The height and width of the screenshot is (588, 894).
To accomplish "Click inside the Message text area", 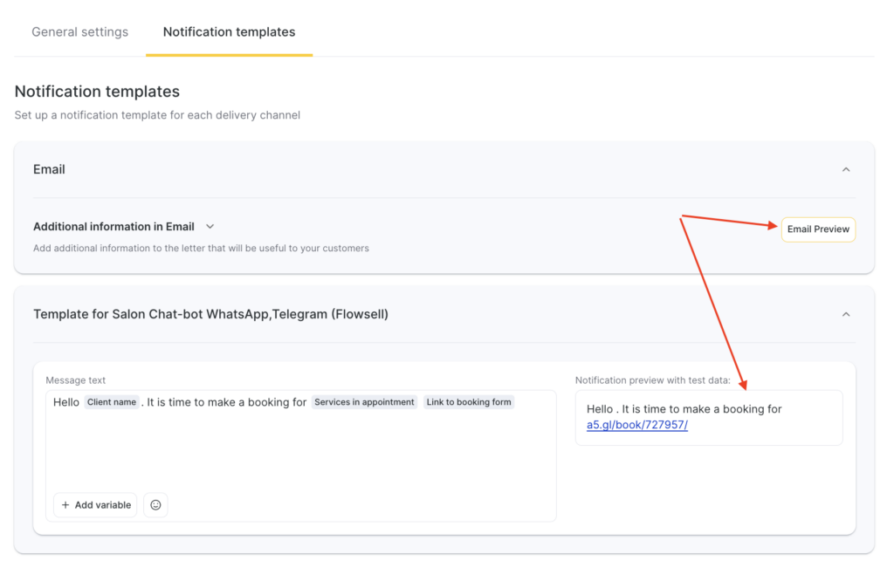I will pos(300,454).
